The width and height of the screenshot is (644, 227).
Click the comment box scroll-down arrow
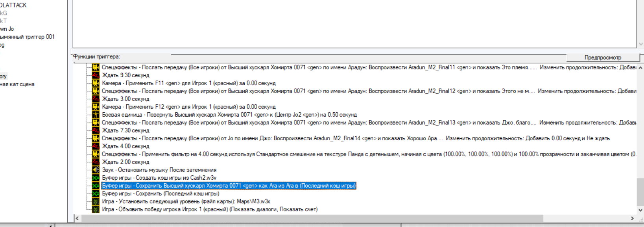tap(640, 44)
